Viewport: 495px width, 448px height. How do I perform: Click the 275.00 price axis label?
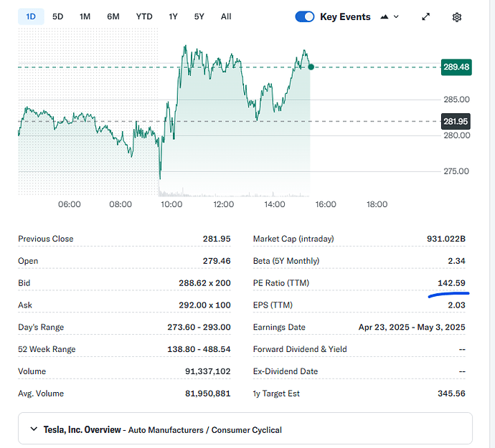click(x=456, y=171)
